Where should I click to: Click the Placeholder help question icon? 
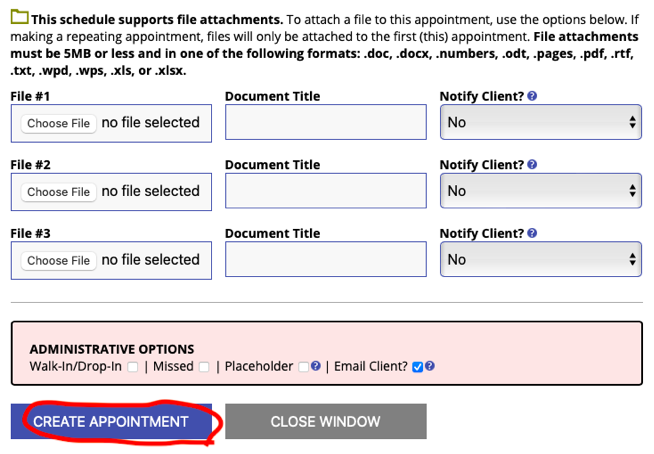pos(316,366)
